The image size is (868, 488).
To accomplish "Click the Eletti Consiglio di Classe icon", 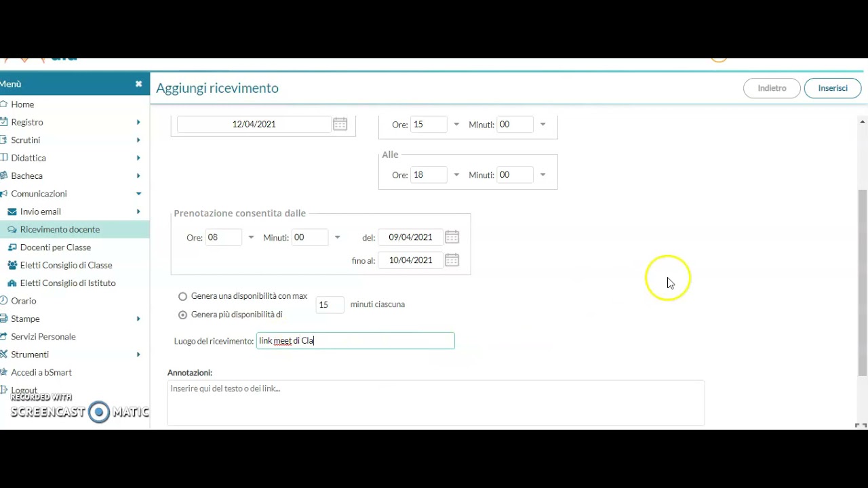I will pos(12,265).
